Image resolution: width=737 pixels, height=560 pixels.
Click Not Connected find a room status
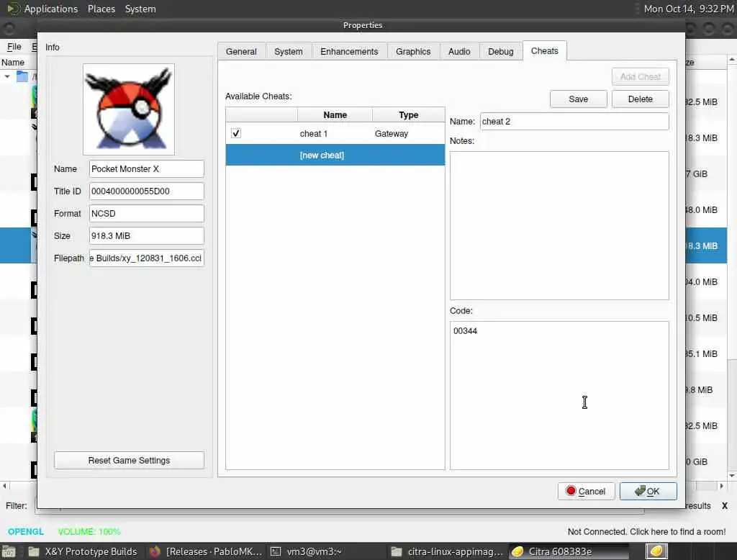pyautogui.click(x=646, y=532)
